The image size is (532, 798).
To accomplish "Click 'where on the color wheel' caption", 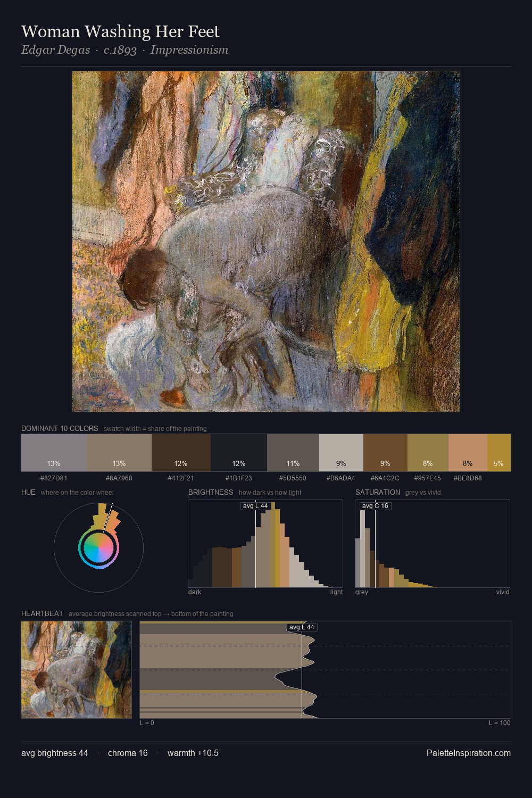I will [77, 493].
